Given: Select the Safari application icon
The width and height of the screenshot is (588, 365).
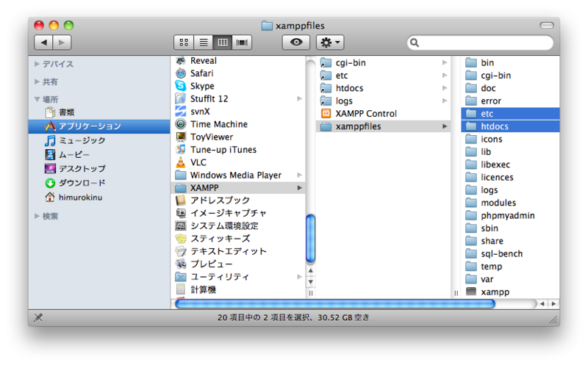Looking at the screenshot, I should coord(181,73).
